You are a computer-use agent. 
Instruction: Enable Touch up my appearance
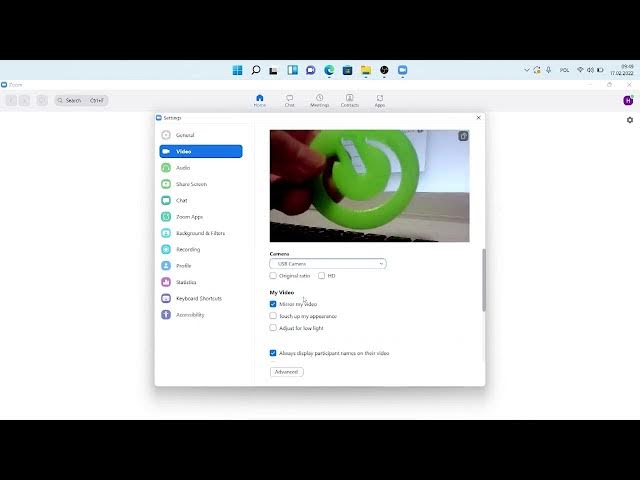pos(273,316)
